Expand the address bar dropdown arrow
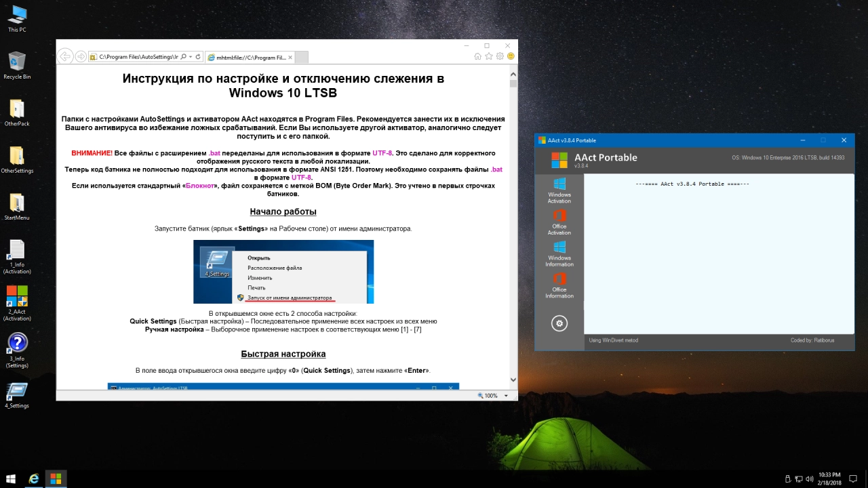 pos(190,57)
